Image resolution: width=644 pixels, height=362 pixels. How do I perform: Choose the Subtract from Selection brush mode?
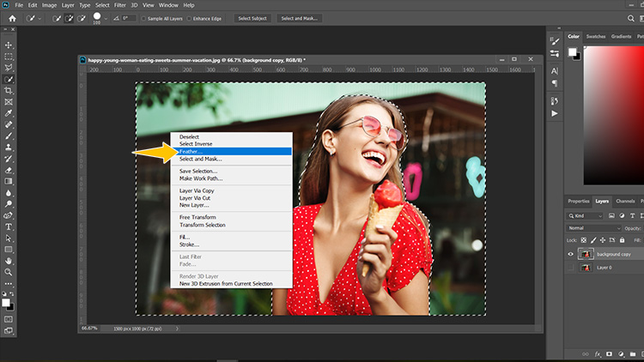pyautogui.click(x=82, y=19)
